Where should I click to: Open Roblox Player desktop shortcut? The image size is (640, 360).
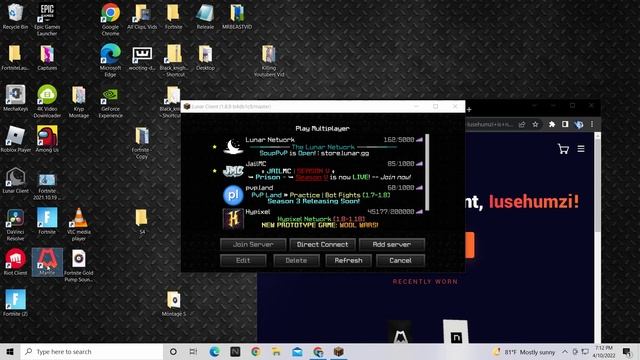[x=16, y=140]
